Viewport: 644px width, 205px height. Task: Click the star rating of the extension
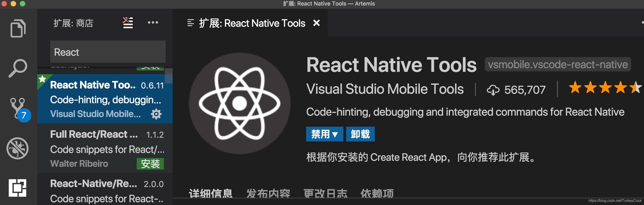(605, 88)
